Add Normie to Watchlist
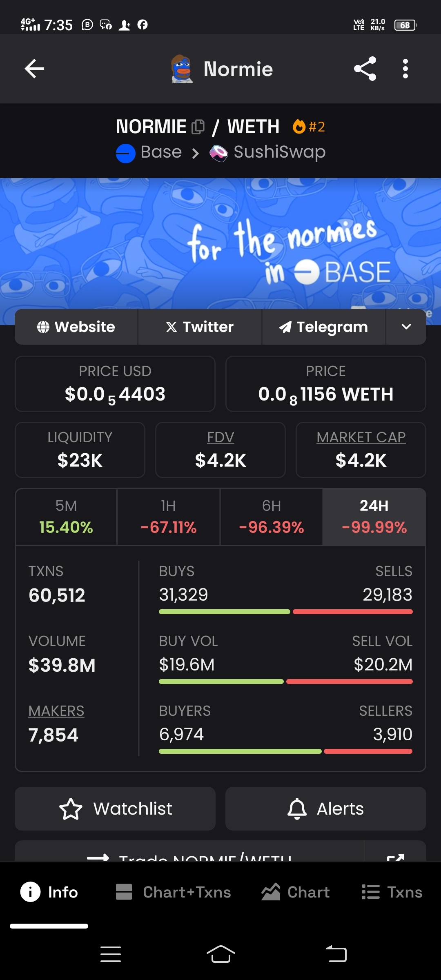The width and height of the screenshot is (441, 980). pyautogui.click(x=115, y=808)
